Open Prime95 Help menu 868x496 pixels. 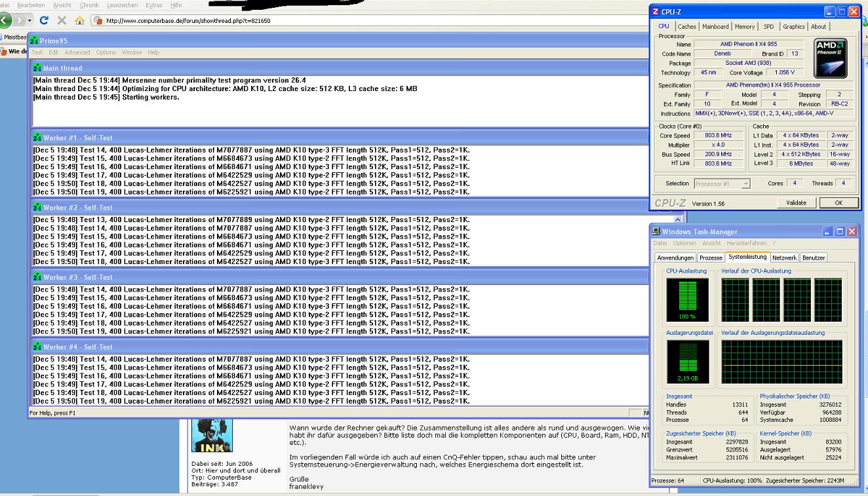[153, 52]
